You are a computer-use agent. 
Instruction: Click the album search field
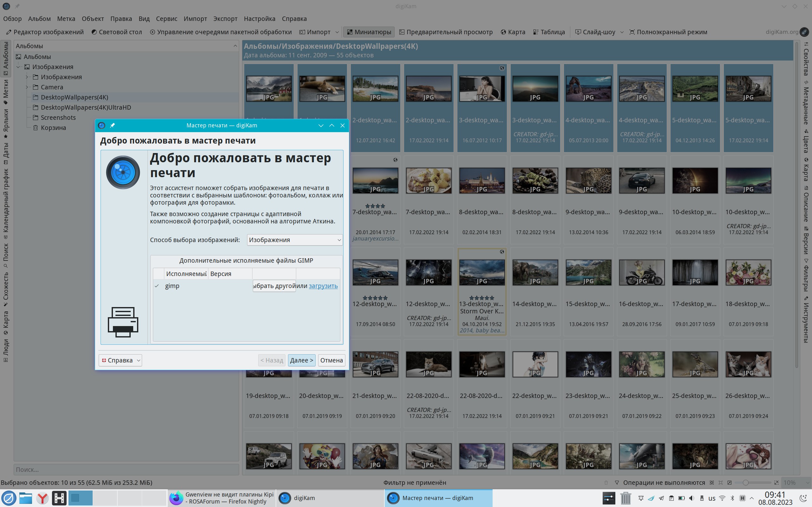point(126,469)
